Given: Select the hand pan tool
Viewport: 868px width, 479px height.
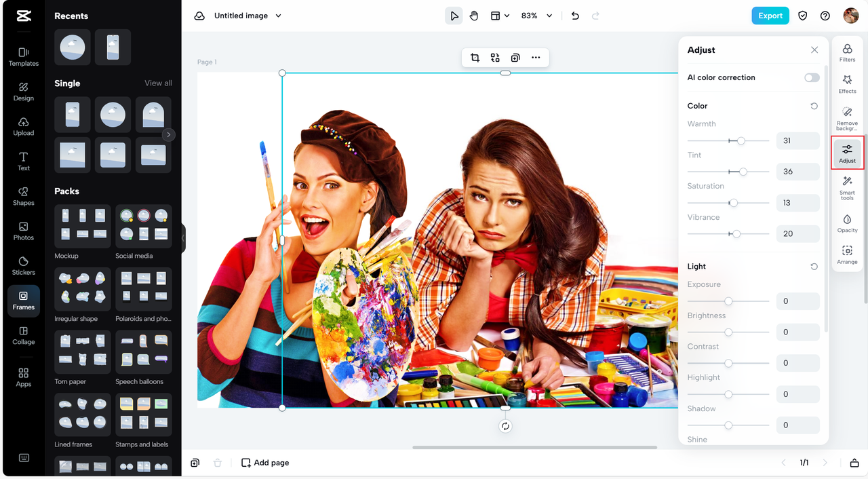Looking at the screenshot, I should tap(474, 16).
